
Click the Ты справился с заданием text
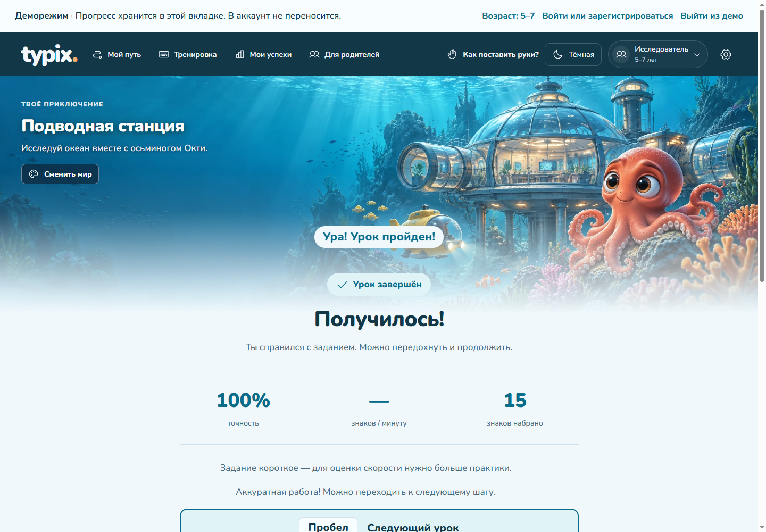[379, 347]
